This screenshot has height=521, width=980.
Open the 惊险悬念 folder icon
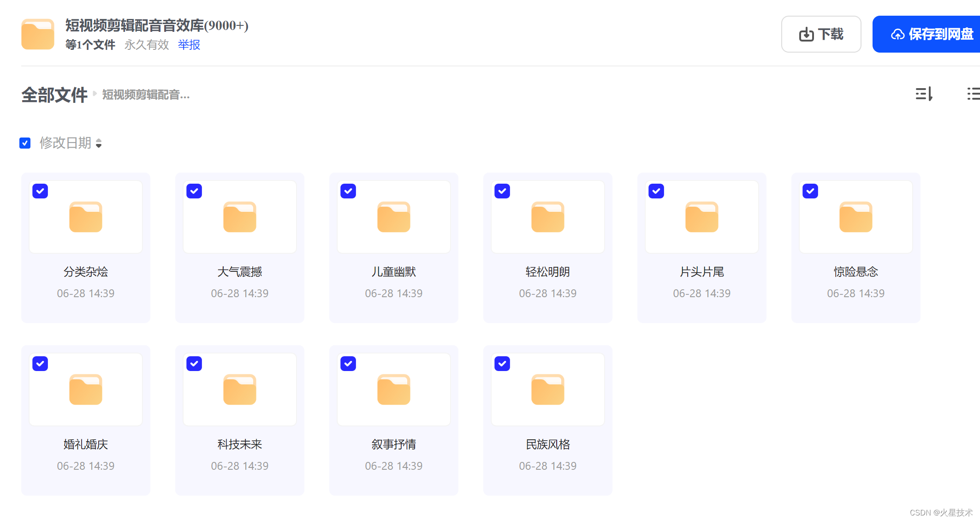point(856,216)
